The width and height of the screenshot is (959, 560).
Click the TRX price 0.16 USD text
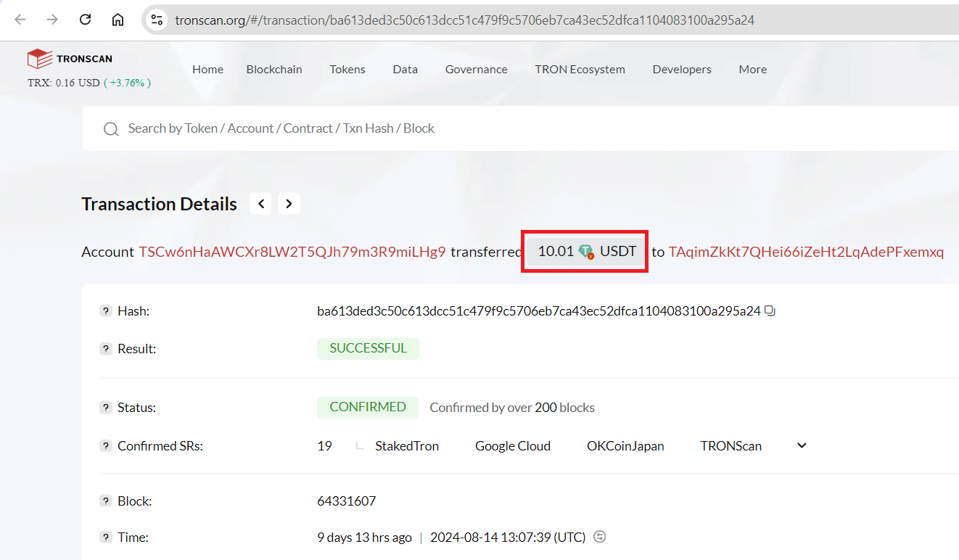pos(64,83)
